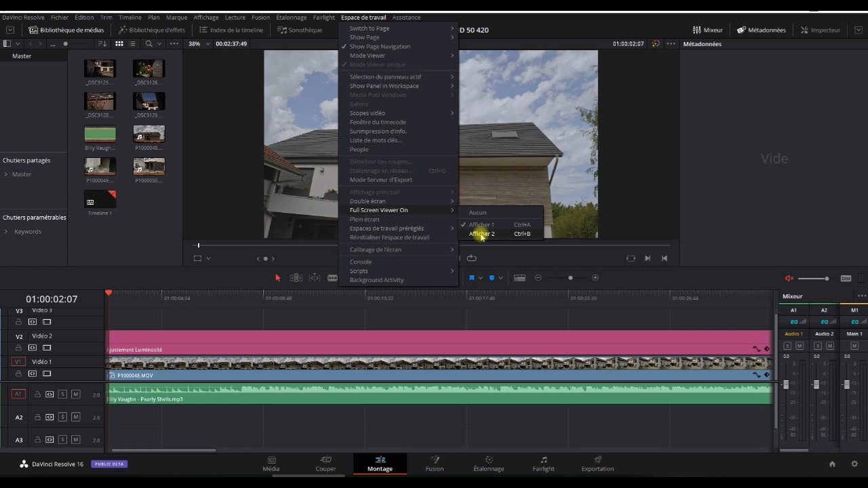This screenshot has height=488, width=868.
Task: Open the Inspecteur panel
Action: [x=821, y=30]
